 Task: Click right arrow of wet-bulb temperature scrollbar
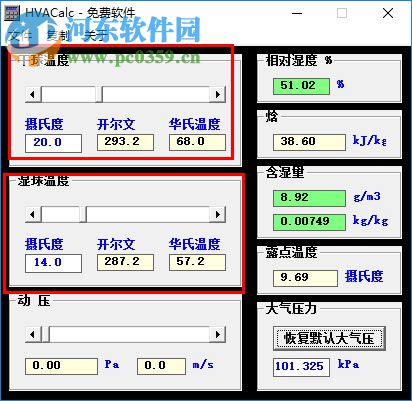[218, 214]
